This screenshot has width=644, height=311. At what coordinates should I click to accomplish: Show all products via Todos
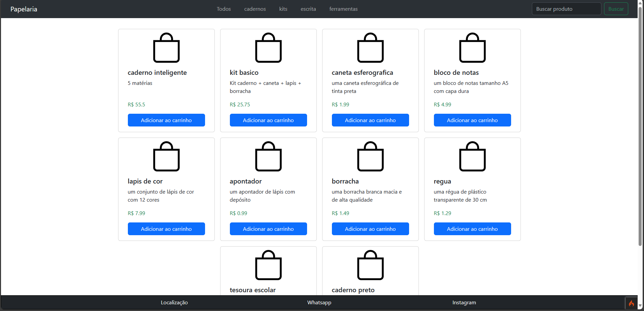click(224, 9)
